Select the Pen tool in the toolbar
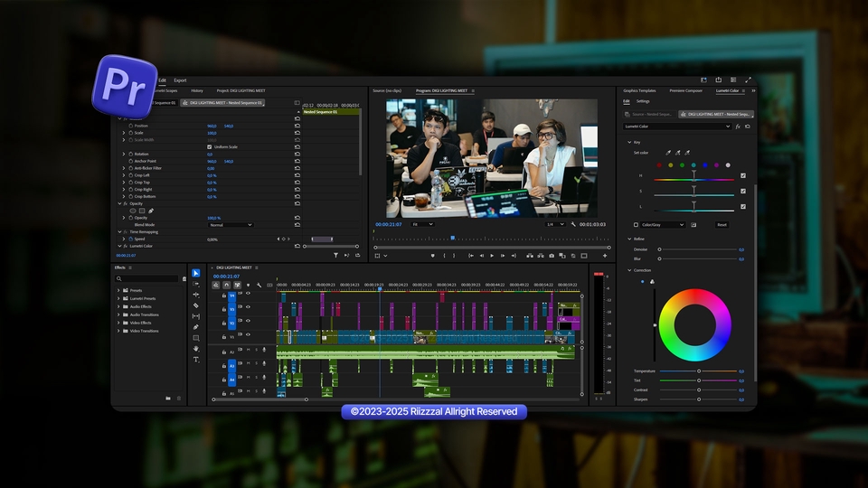Image resolution: width=868 pixels, height=488 pixels. [x=196, y=327]
